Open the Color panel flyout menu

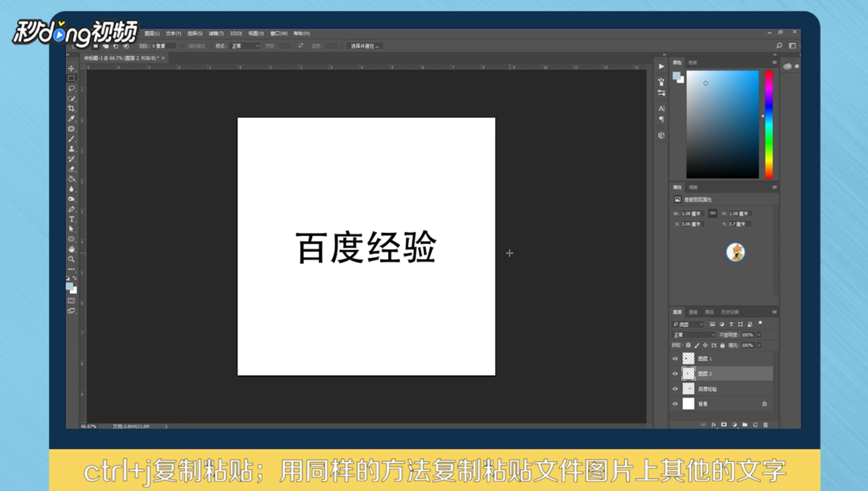coord(775,62)
